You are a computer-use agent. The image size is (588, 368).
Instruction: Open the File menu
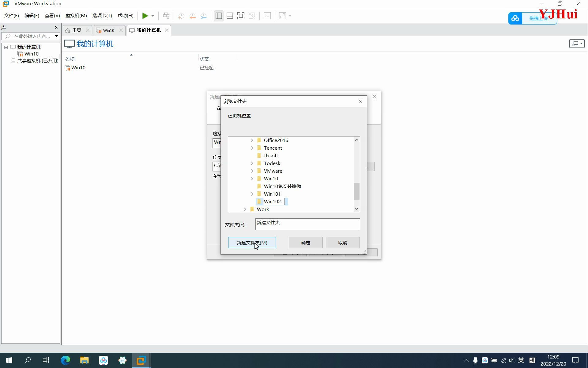coord(12,16)
